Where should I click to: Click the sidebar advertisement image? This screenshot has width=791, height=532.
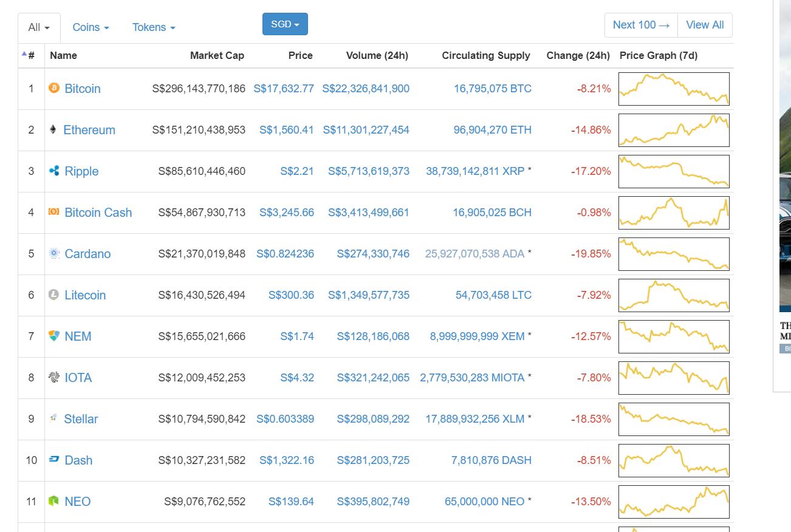point(785,155)
